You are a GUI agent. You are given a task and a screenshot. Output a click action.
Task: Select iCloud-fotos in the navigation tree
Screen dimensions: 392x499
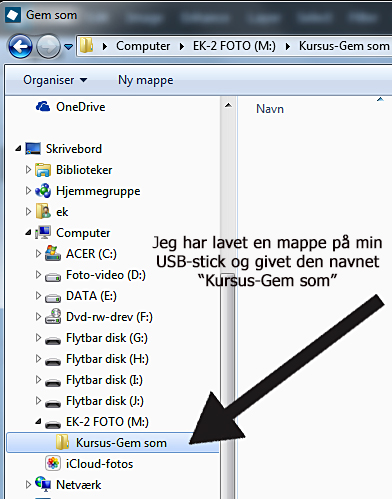pyautogui.click(x=99, y=464)
